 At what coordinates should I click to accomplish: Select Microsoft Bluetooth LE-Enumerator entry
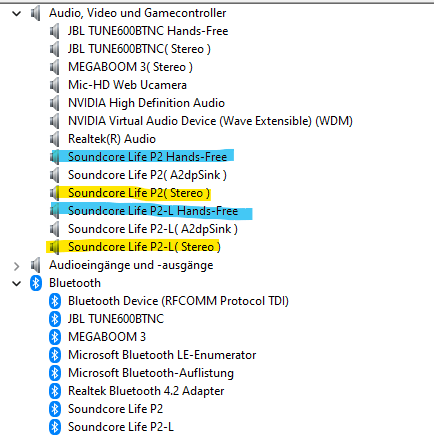[x=162, y=355]
